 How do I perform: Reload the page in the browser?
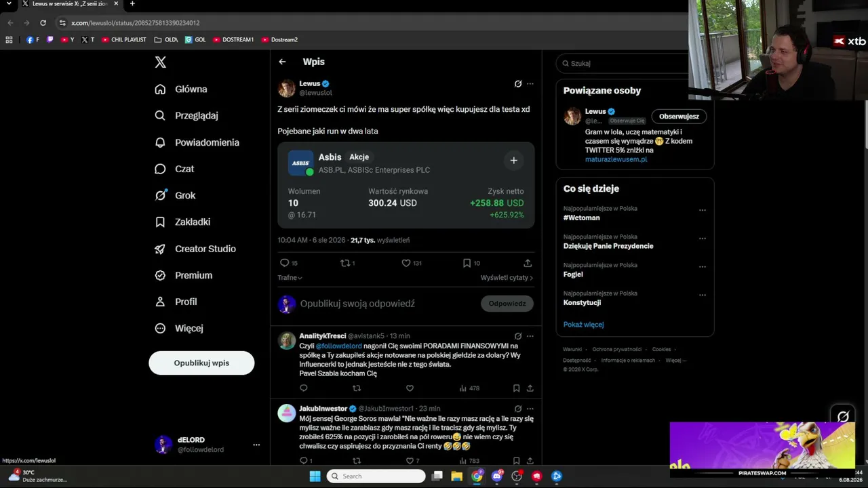tap(43, 23)
